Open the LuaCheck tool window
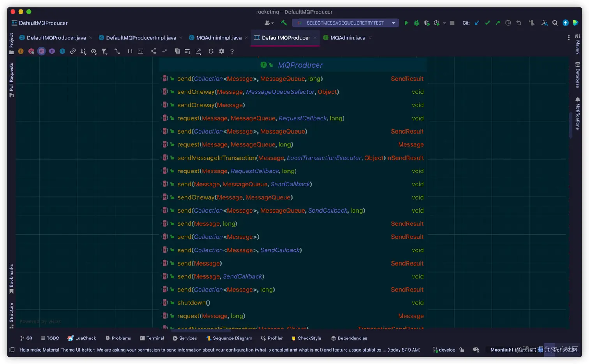Screen dimensions: 589x364 82,338
